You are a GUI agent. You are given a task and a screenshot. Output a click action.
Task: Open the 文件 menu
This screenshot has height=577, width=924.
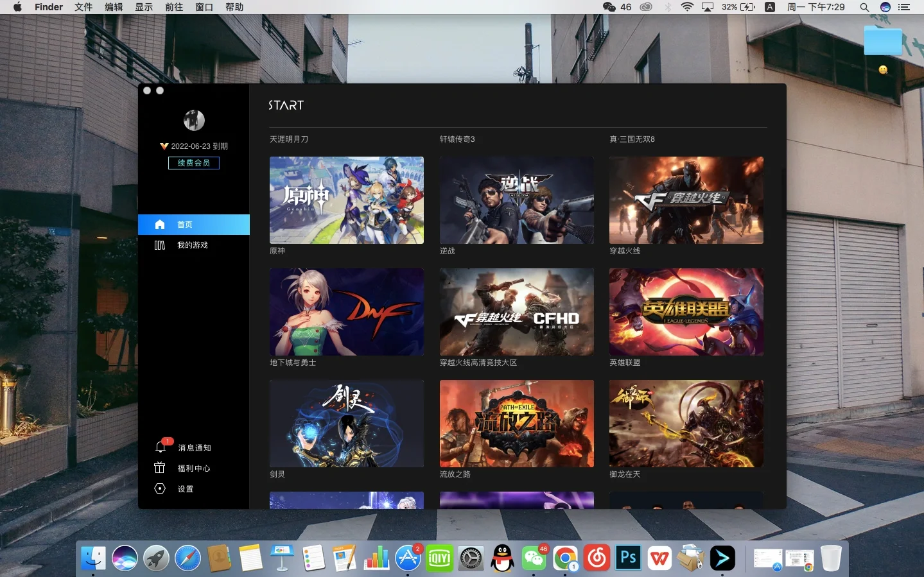[x=83, y=7]
